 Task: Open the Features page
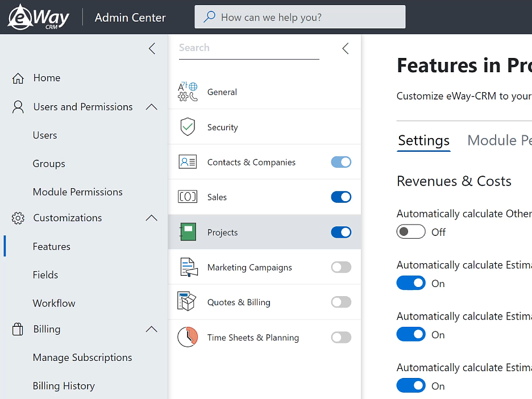[x=52, y=247]
